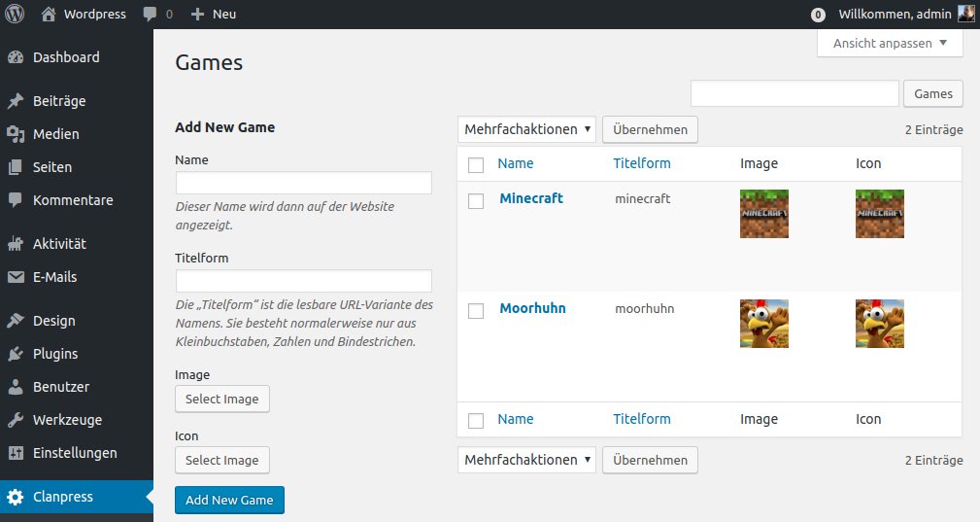Toggle select-all checkbox in the table header
Image resolution: width=980 pixels, height=522 pixels.
[x=476, y=164]
